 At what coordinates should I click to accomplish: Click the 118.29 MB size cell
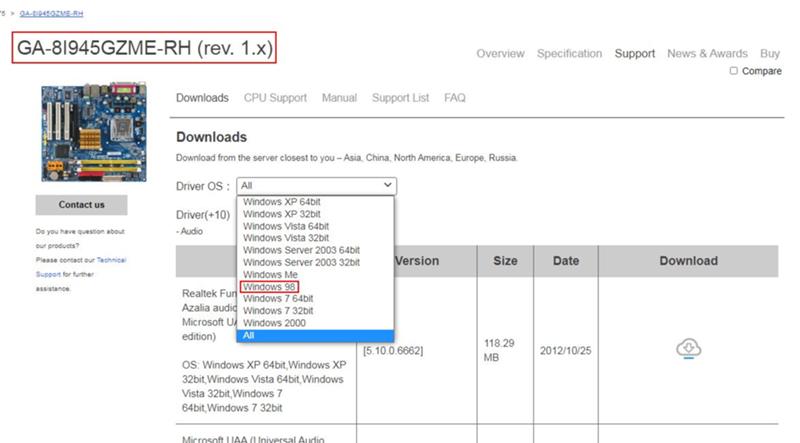(x=498, y=350)
